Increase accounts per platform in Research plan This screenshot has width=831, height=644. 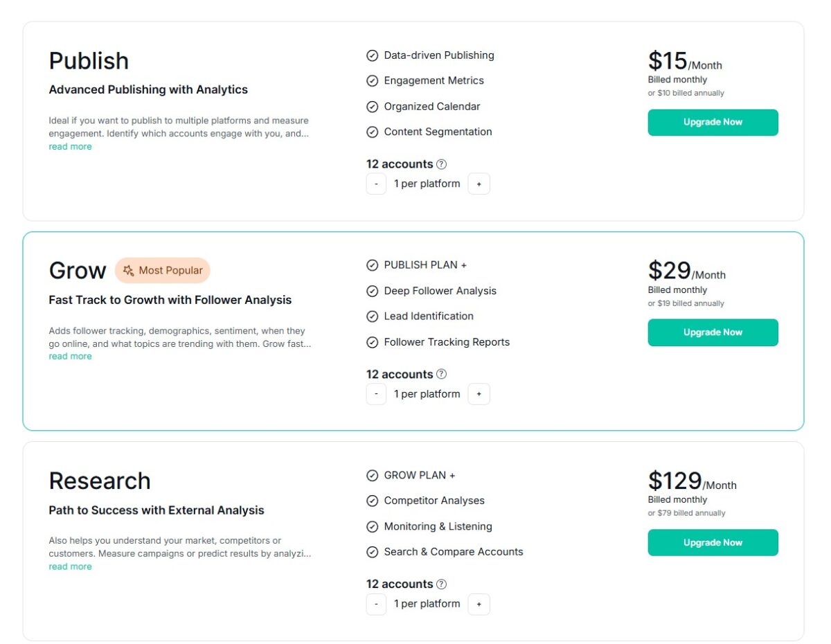[x=479, y=604]
